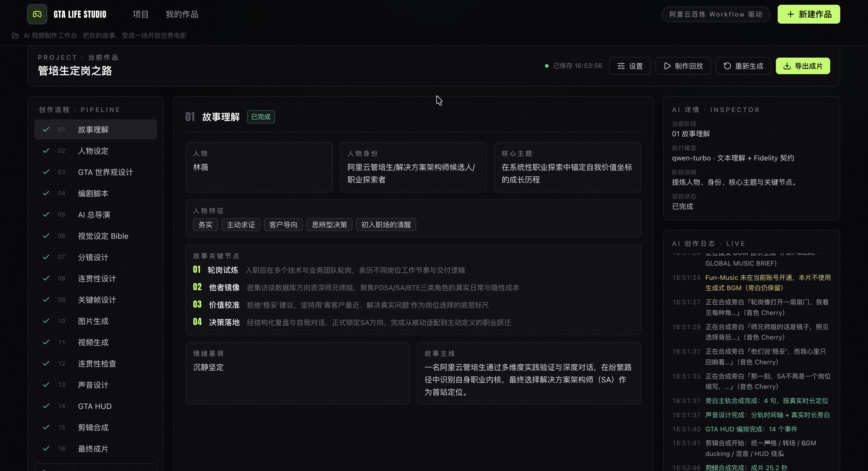The width and height of the screenshot is (868, 471).
Task: Start 制作回放 playback
Action: click(x=683, y=66)
